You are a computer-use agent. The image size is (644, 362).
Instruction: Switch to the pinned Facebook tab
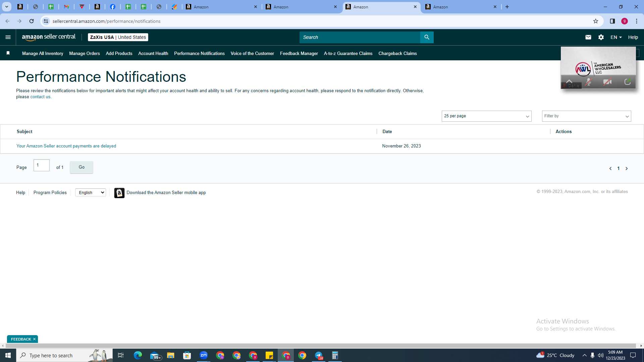[113, 7]
